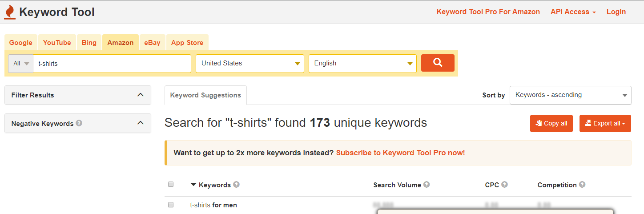Screen dimensions: 644x214
Task: Click the t-shirts for men keyword
Action: (213, 205)
